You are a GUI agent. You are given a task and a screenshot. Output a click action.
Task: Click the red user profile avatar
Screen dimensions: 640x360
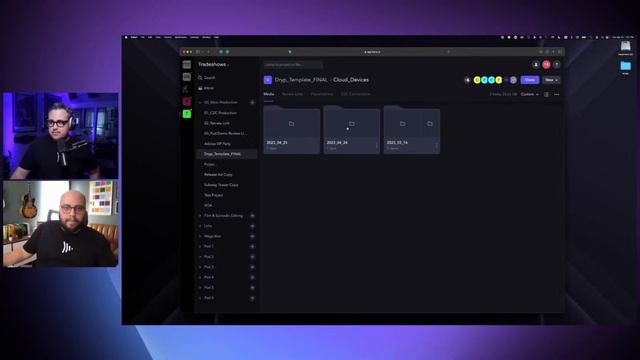[546, 64]
